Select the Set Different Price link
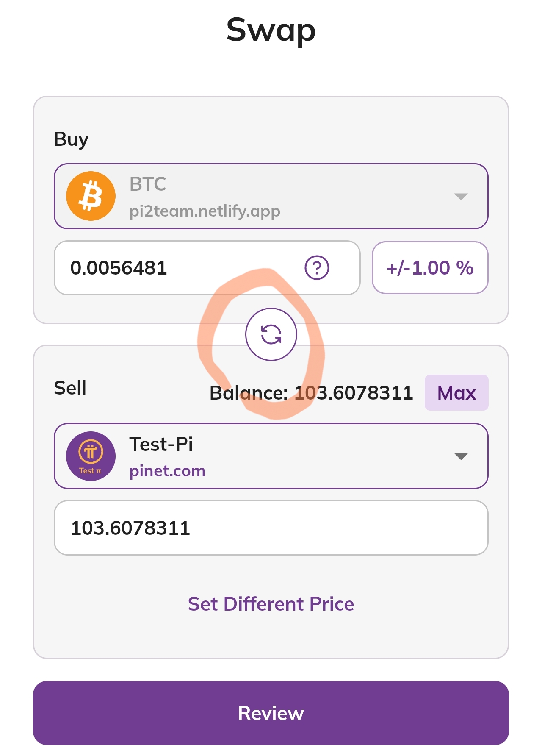 [x=271, y=604]
